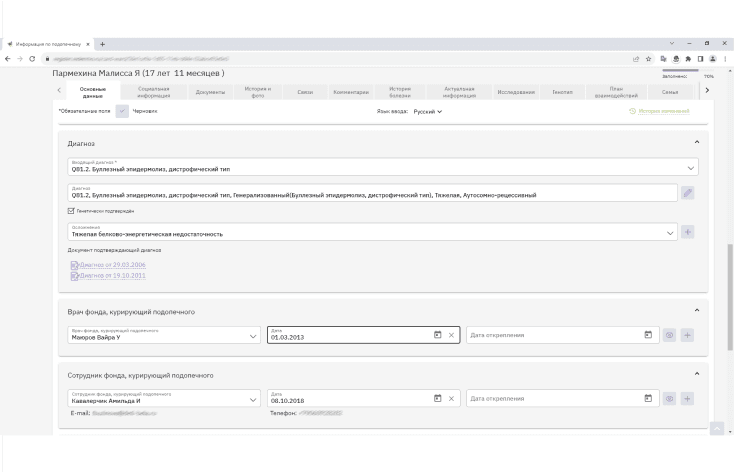Click the Диагноз text field
Image resolution: width=735 pixels, height=473 pixels.
[x=373, y=193]
